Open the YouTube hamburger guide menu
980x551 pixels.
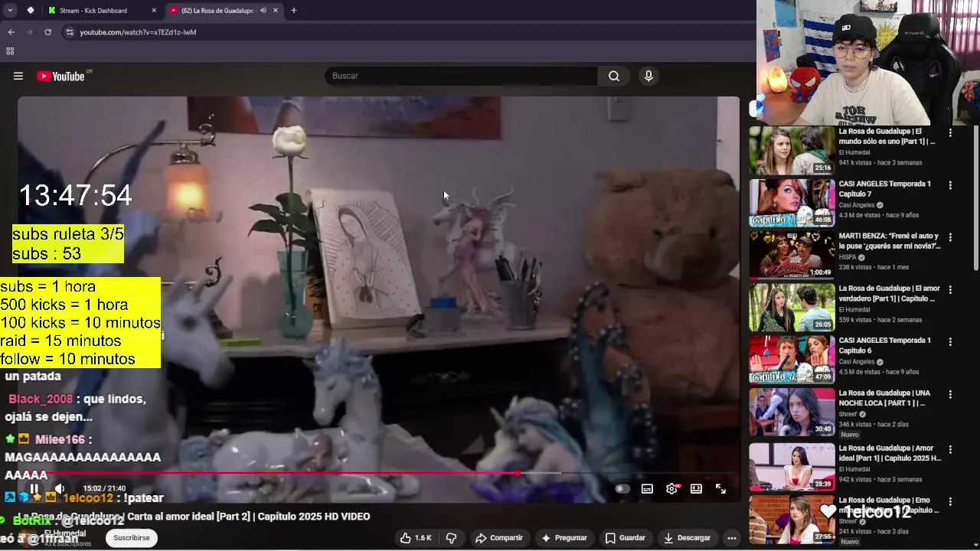click(x=18, y=76)
